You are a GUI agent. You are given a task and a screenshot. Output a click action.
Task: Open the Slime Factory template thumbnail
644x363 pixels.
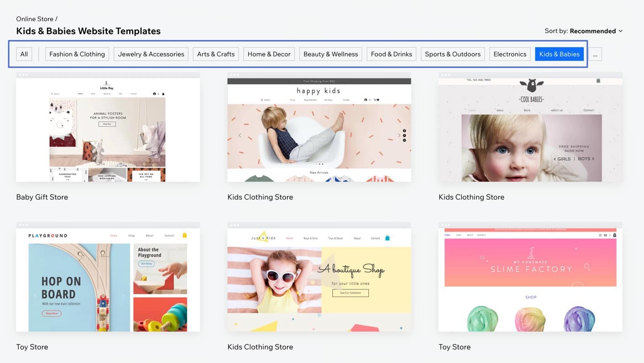pyautogui.click(x=530, y=280)
